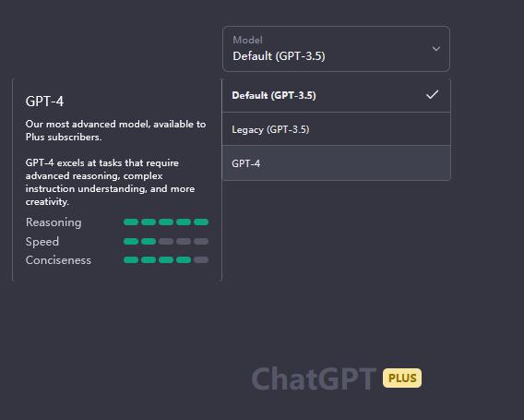Click the ChatGPT logo text
This screenshot has width=524, height=420.
pyautogui.click(x=314, y=378)
